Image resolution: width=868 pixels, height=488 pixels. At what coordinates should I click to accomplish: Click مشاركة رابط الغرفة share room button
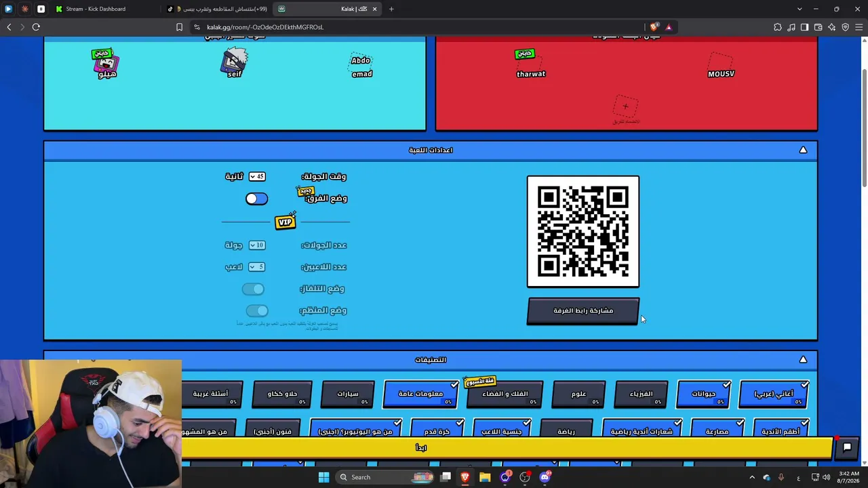[x=583, y=311]
